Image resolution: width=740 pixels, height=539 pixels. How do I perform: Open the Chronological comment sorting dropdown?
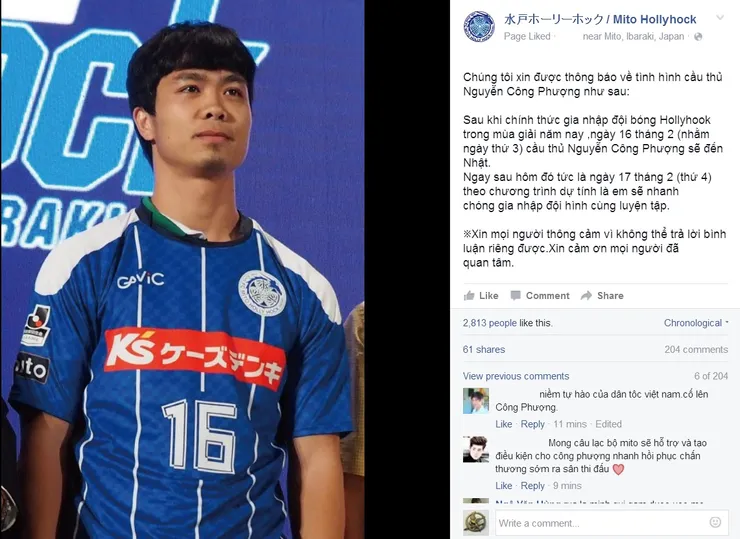[x=696, y=323]
